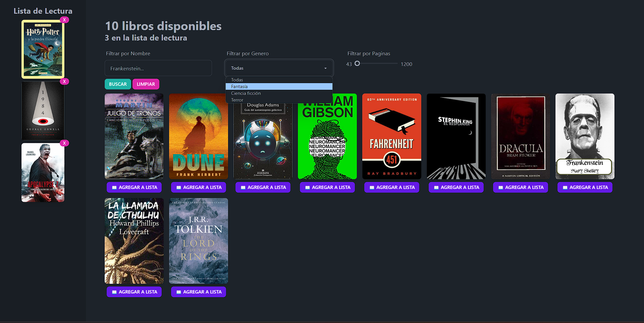Remove Apocalypse Z from reading list

64,143
